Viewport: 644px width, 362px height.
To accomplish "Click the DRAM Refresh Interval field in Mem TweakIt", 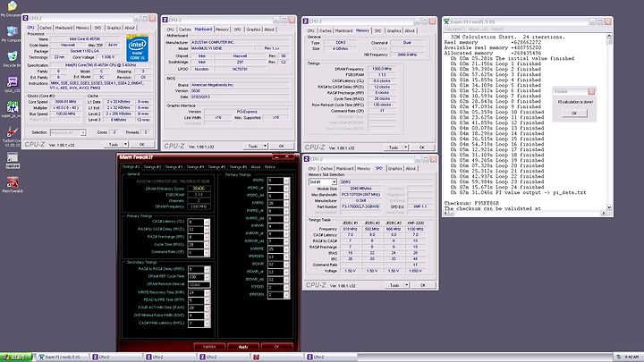I will pos(199,284).
